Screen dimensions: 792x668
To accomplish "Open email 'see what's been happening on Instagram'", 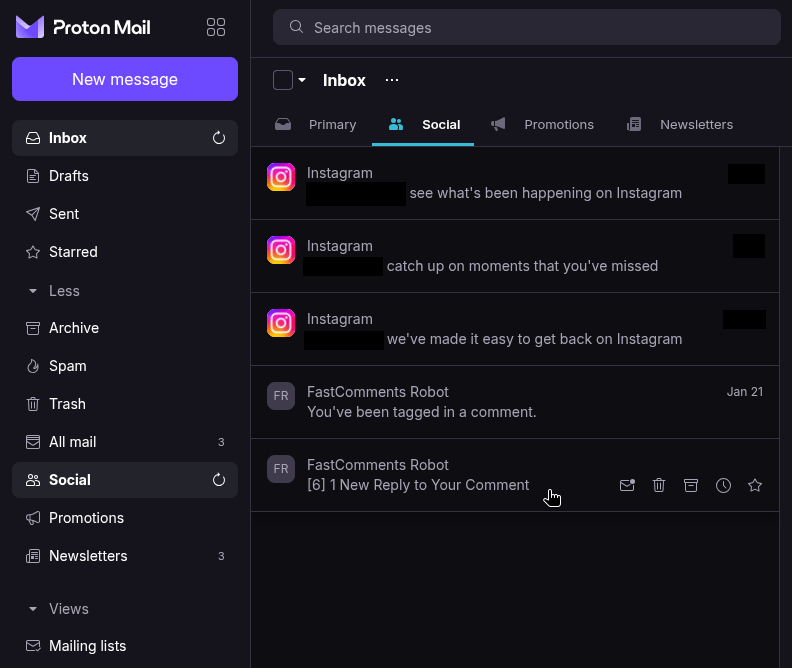I will [515, 183].
